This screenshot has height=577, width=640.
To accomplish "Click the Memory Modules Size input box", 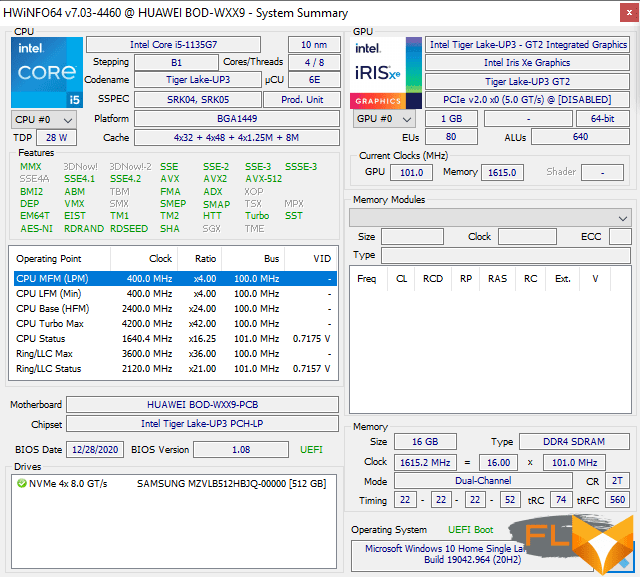I will [x=412, y=237].
